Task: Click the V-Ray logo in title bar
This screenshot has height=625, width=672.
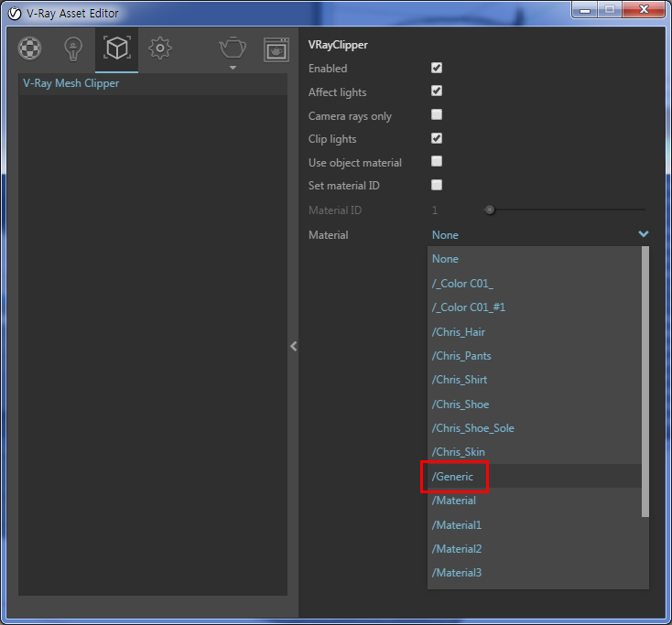Action: click(15, 14)
